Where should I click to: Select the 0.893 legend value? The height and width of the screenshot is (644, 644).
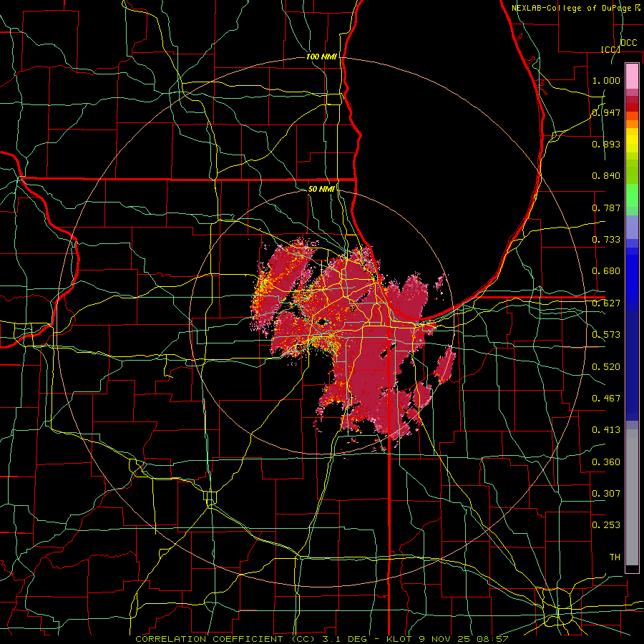pos(606,144)
